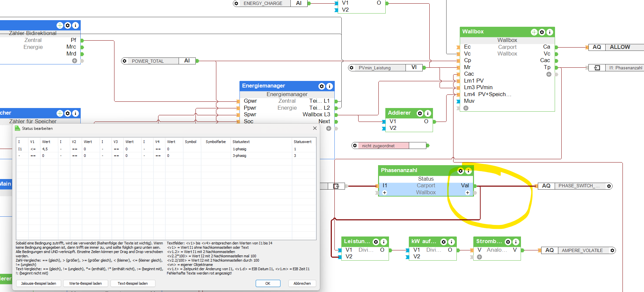This screenshot has width=644, height=292.
Task: Expand Wallbox inputs with plus below Muv
Action: [x=466, y=108]
